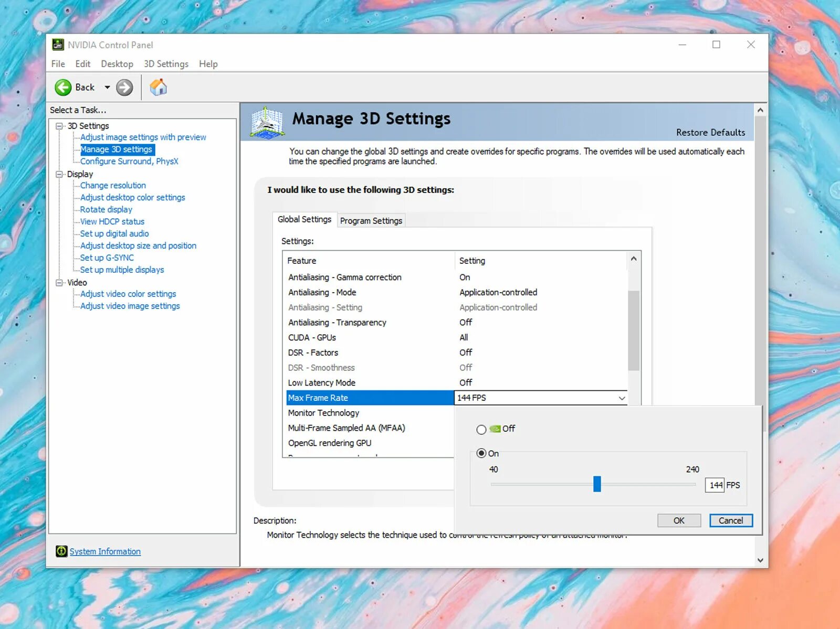Click the main panel scroll up arrow
The image size is (840, 629).
pyautogui.click(x=760, y=110)
